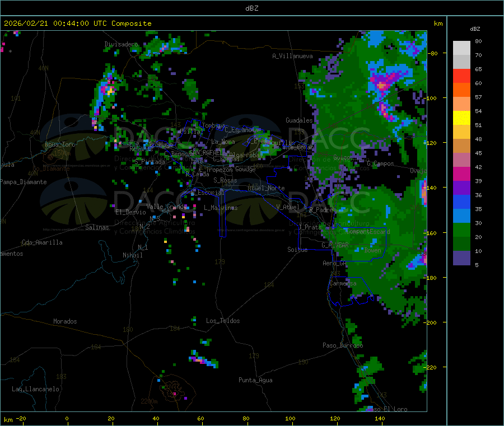
Task: Click the G_Campos place label
Action: tap(380, 163)
